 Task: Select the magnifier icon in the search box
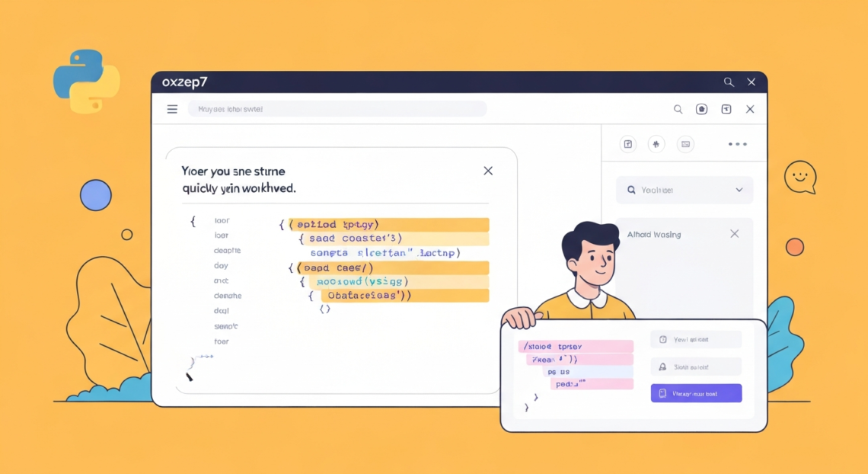pos(630,189)
